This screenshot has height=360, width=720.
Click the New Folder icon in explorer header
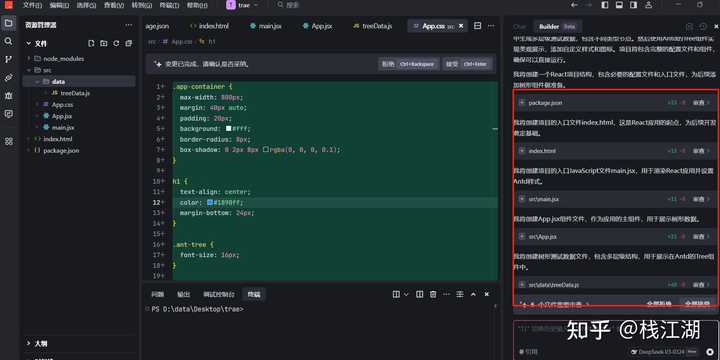click(x=104, y=43)
